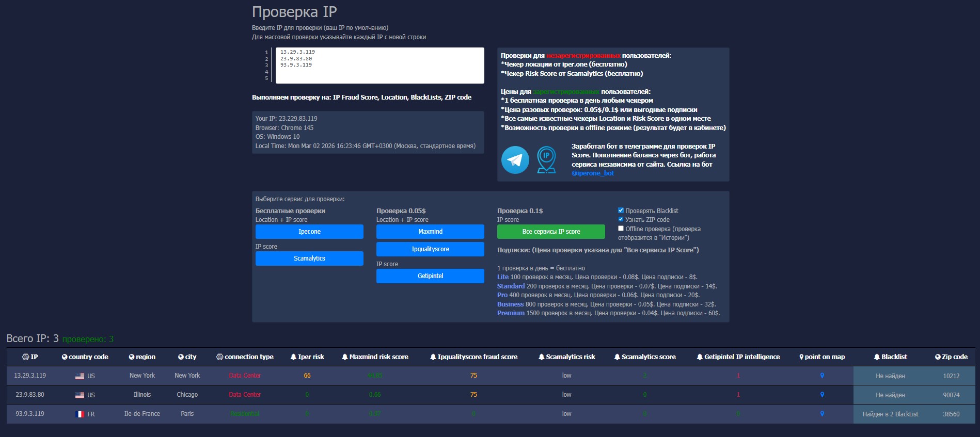Open map pin for 13.29.3.119 row
The image size is (980, 437).
(822, 376)
